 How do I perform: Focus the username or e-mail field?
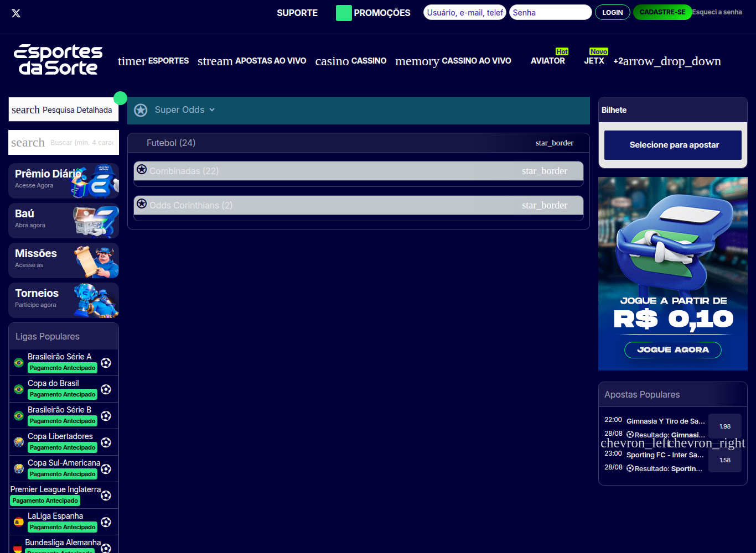pos(465,12)
